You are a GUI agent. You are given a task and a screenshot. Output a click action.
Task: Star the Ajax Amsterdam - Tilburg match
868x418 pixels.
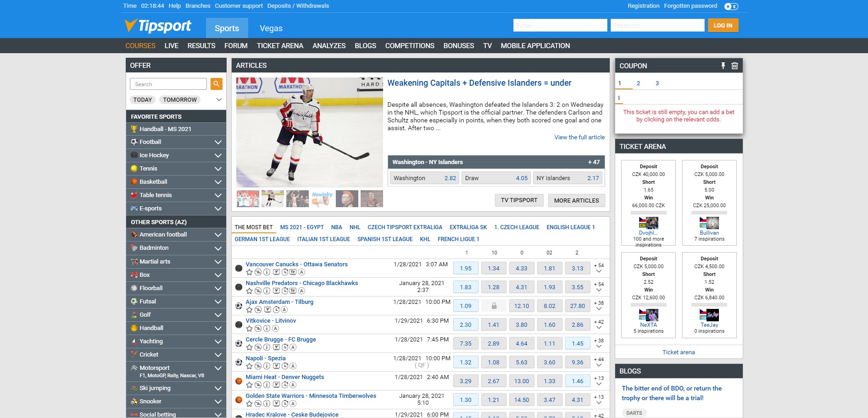pos(249,310)
